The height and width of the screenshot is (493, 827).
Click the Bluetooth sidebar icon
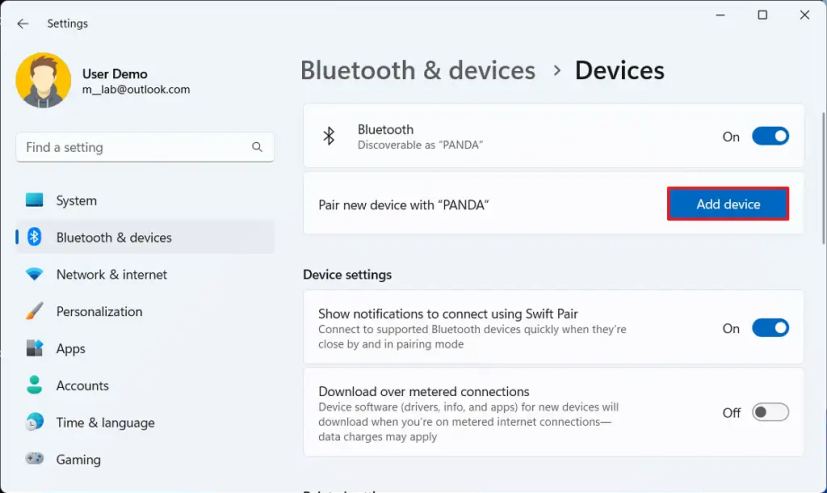click(x=35, y=237)
